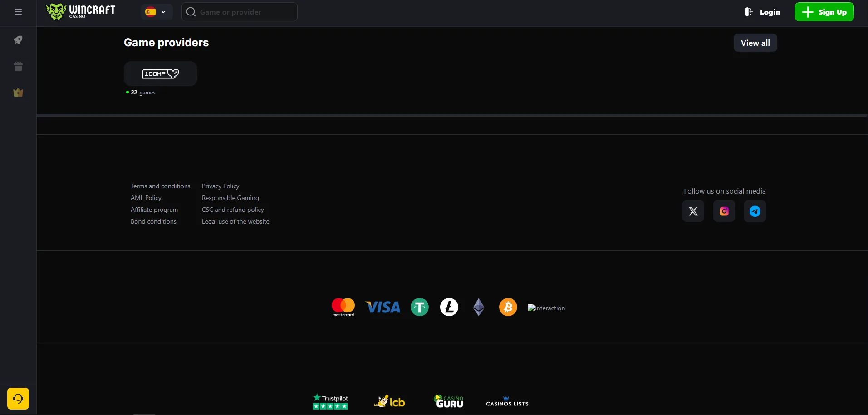The image size is (868, 415).
Task: Click the Ethereum payment icon
Action: point(479,307)
